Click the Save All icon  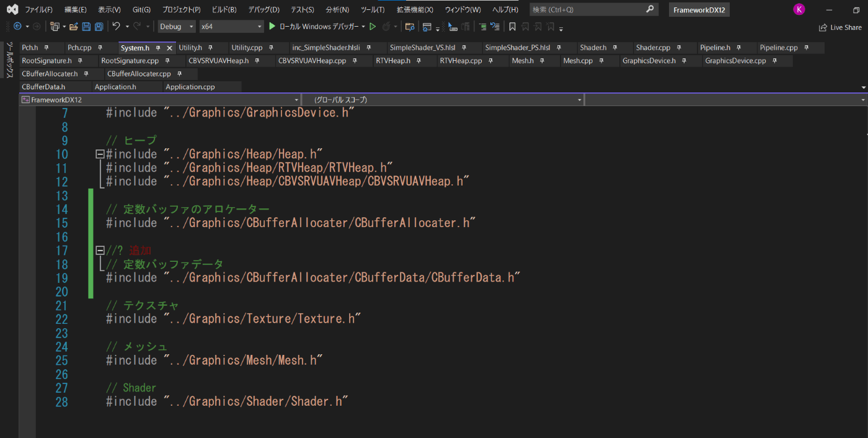tap(99, 27)
